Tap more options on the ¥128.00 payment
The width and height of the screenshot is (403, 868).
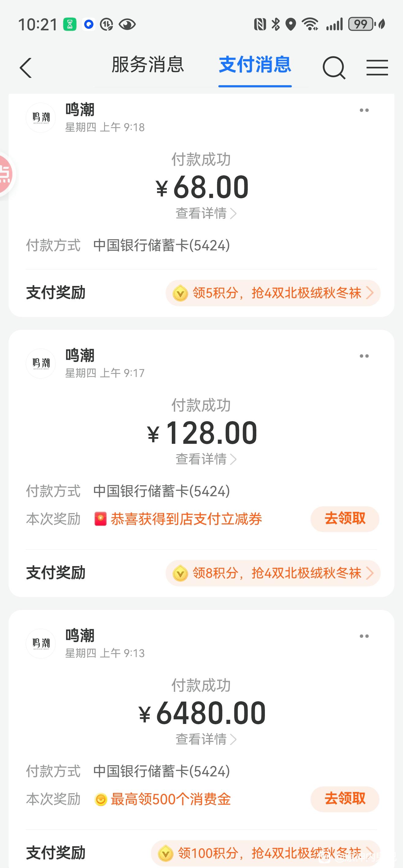click(364, 356)
